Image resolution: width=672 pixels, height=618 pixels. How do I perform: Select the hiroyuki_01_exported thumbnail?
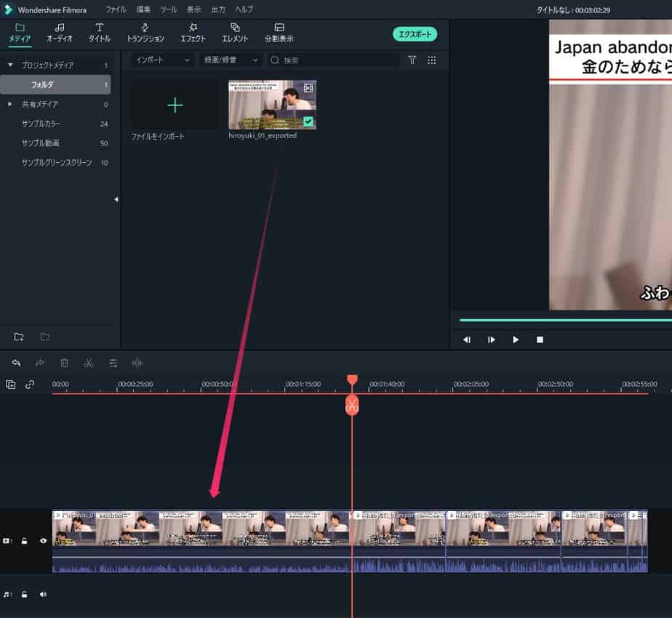tap(273, 105)
